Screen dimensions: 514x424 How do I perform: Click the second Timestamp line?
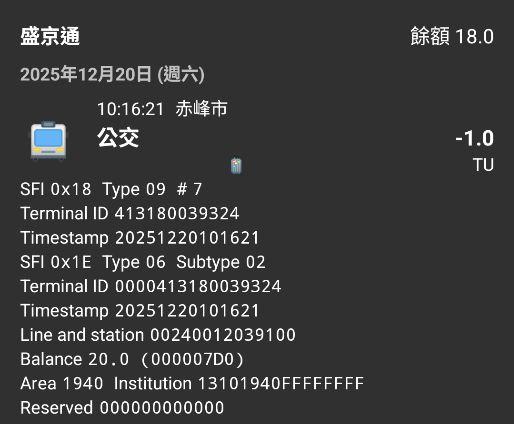coord(140,311)
